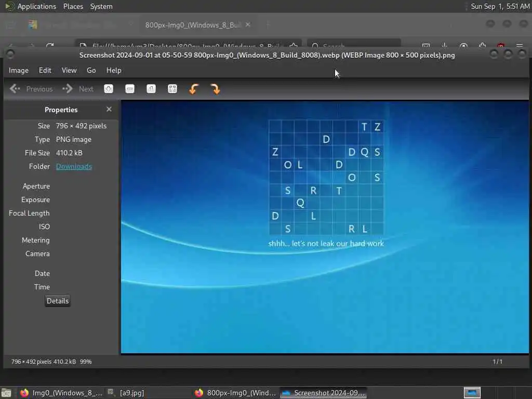Open Firefox downloads icon
This screenshot has height=399, width=532.
click(445, 46)
